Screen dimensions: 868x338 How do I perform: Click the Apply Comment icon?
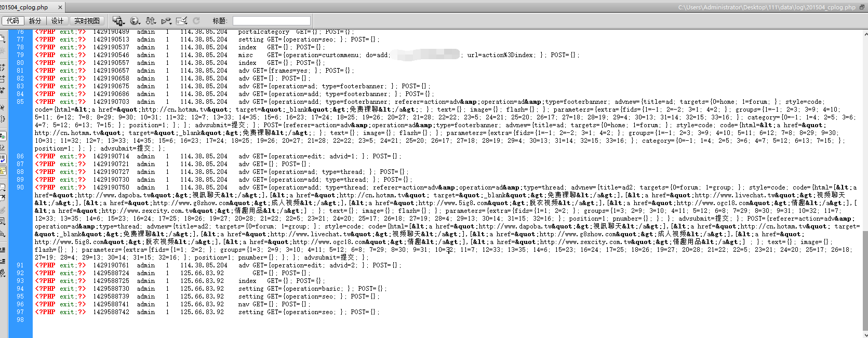pyautogui.click(x=2, y=187)
